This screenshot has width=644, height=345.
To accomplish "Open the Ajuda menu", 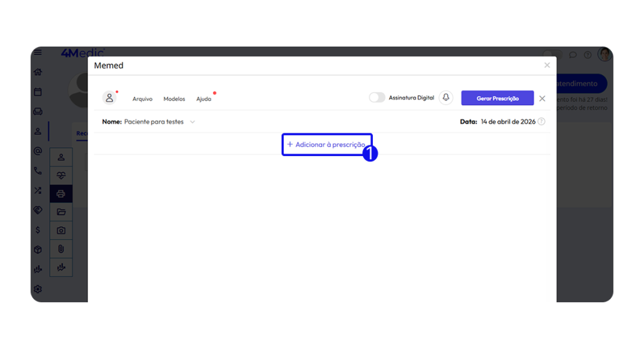I will click(x=204, y=99).
